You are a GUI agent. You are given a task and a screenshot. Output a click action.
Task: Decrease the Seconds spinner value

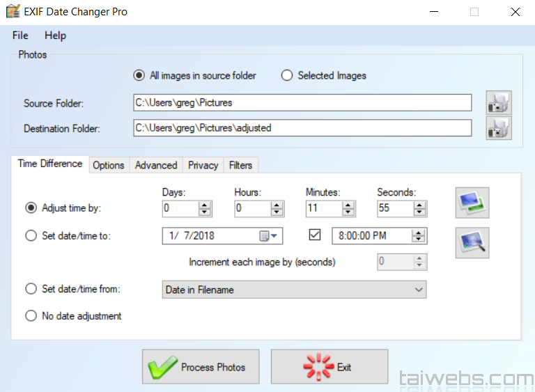click(419, 212)
